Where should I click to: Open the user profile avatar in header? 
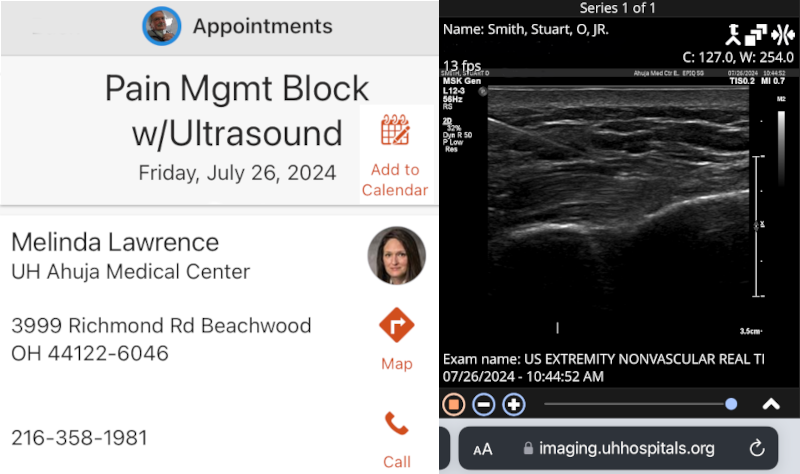tap(161, 26)
